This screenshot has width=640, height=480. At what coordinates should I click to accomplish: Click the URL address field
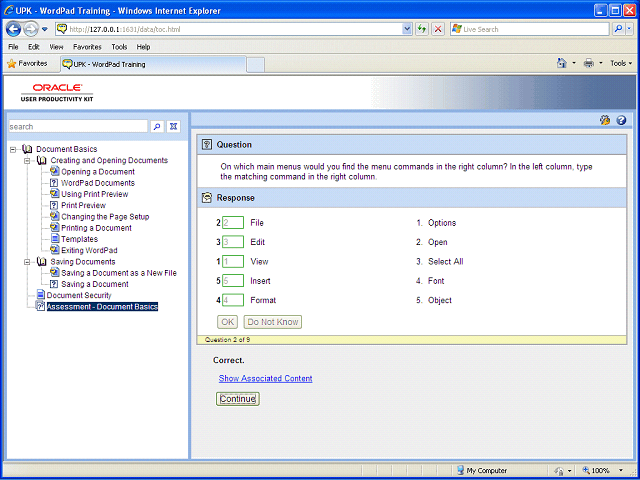tap(235, 29)
